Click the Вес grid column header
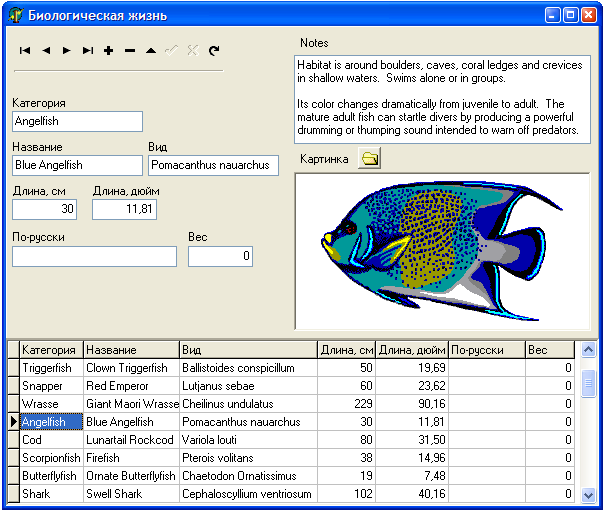The width and height of the screenshot is (605, 511). tap(550, 350)
